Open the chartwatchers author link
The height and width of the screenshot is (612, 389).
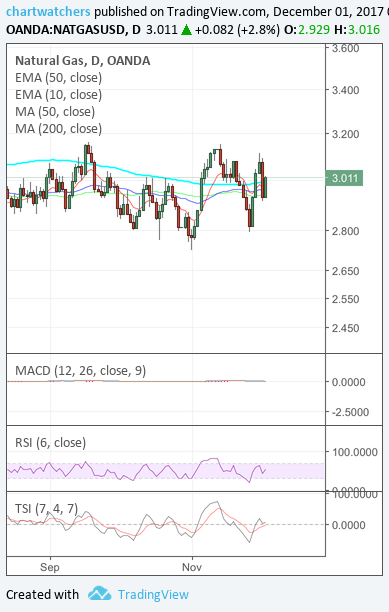click(x=48, y=12)
